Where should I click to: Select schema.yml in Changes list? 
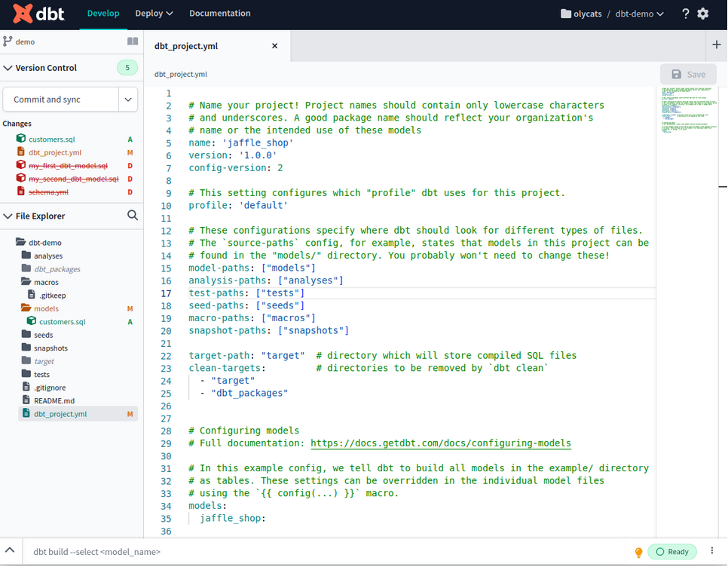(x=48, y=192)
